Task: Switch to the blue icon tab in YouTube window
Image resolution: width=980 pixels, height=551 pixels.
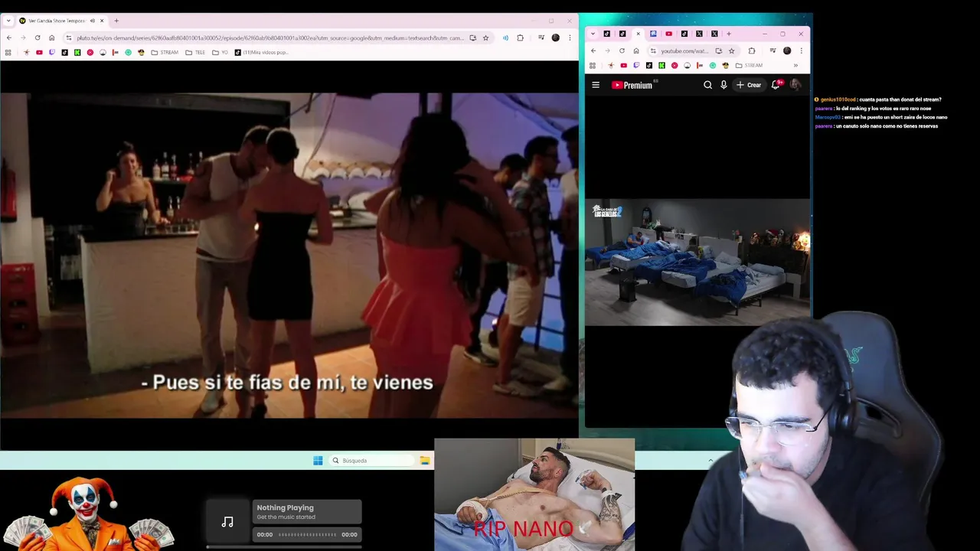Action: pyautogui.click(x=653, y=34)
